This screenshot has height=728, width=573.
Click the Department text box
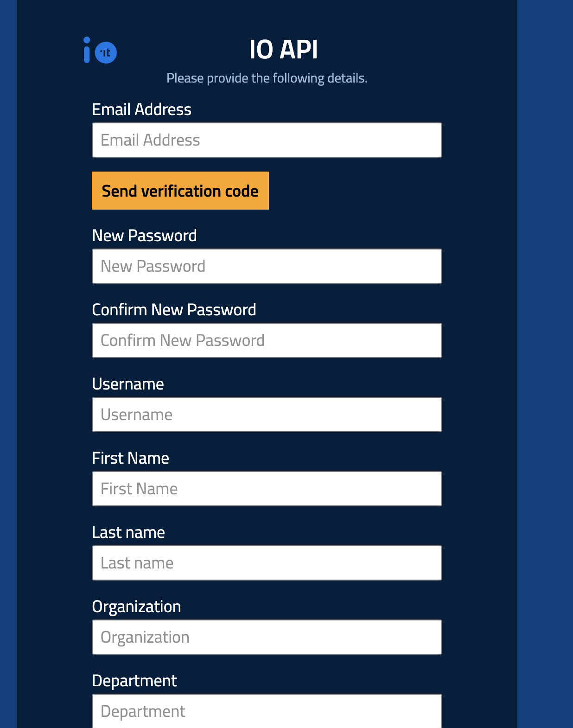tap(267, 711)
